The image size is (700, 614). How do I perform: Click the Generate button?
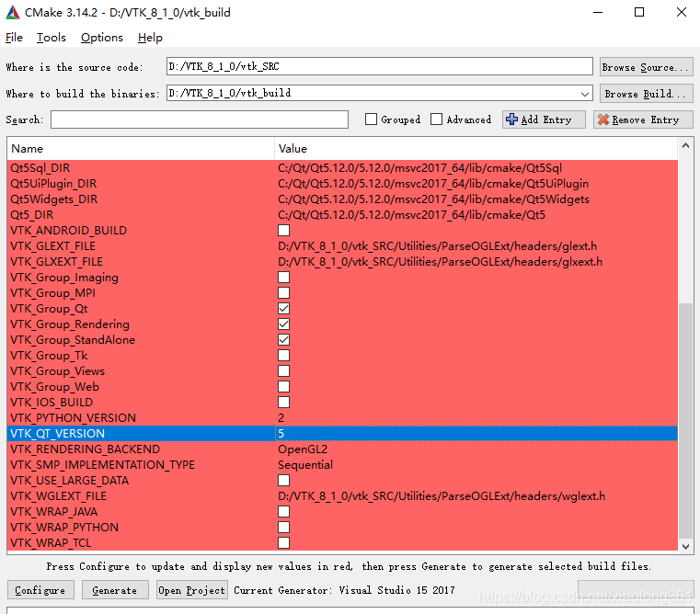[115, 590]
